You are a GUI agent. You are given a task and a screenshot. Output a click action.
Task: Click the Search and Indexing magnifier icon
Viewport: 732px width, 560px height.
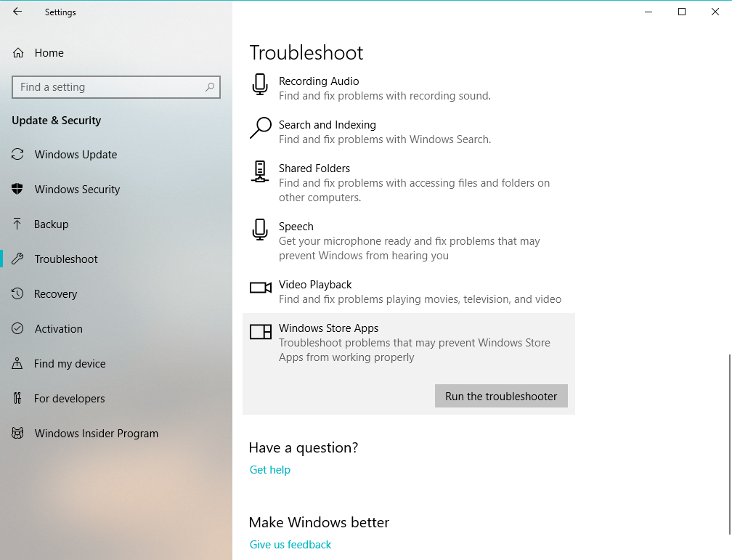pos(261,128)
